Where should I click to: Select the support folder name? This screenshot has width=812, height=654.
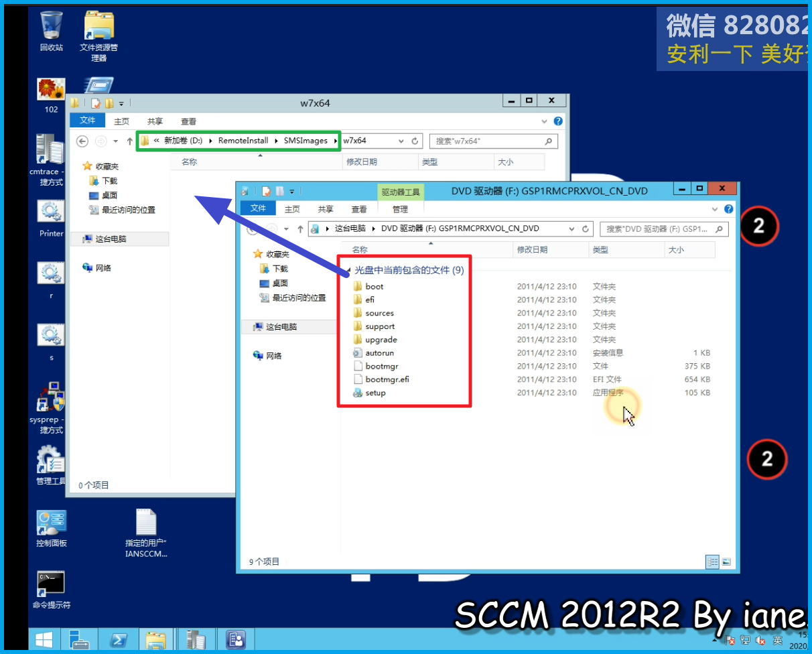coord(380,326)
